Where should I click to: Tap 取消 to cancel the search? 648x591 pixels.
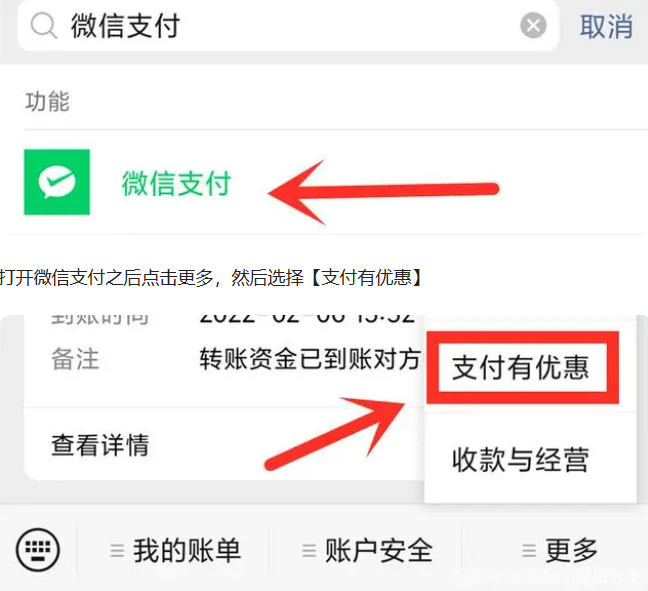pos(606,26)
